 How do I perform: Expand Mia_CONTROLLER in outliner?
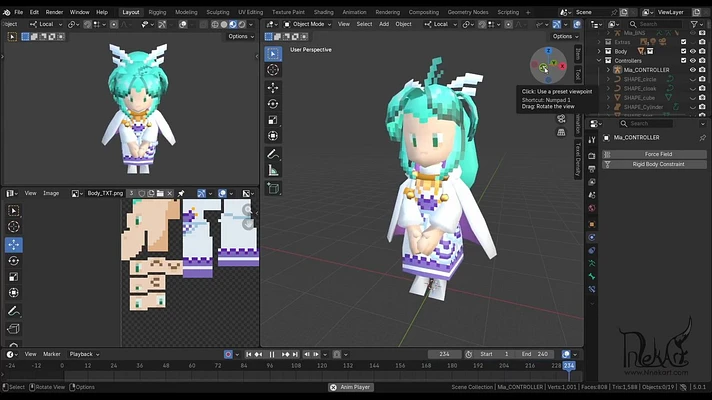(x=608, y=70)
